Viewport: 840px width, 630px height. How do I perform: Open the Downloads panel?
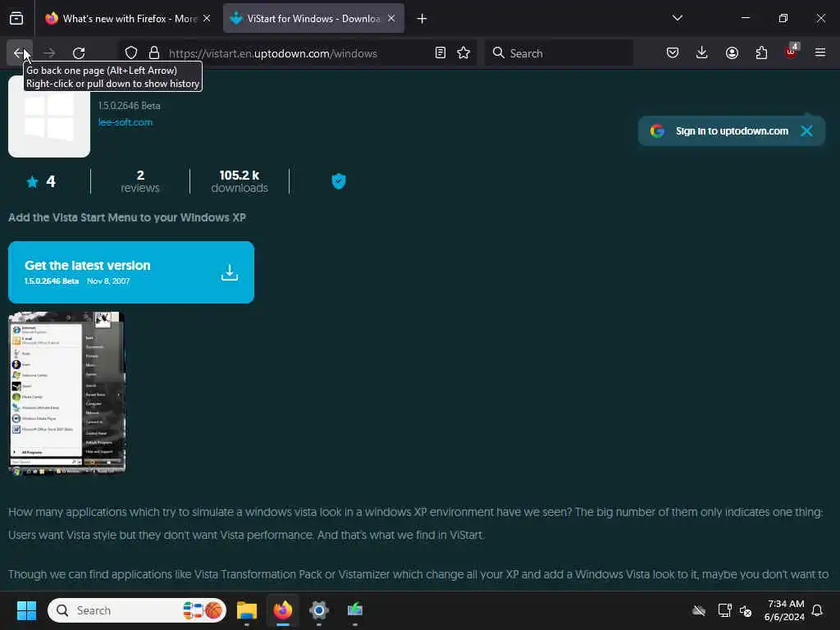click(702, 52)
